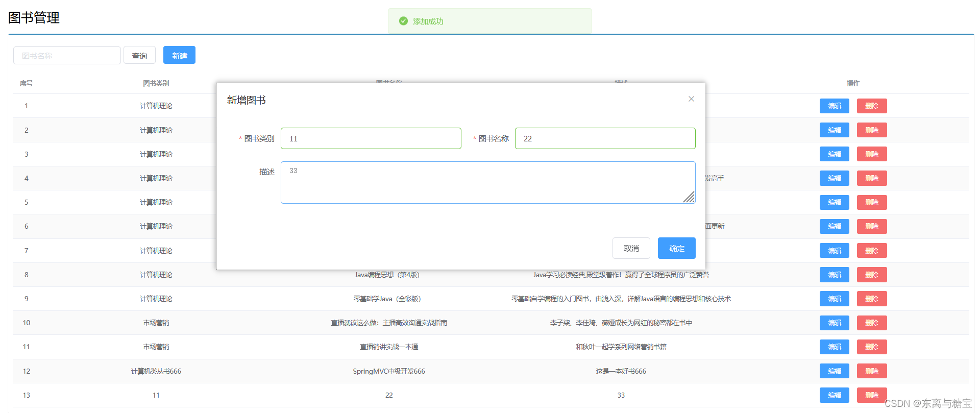Click 和秋叶一起学系列网络营销书籍 cell

(x=621, y=347)
